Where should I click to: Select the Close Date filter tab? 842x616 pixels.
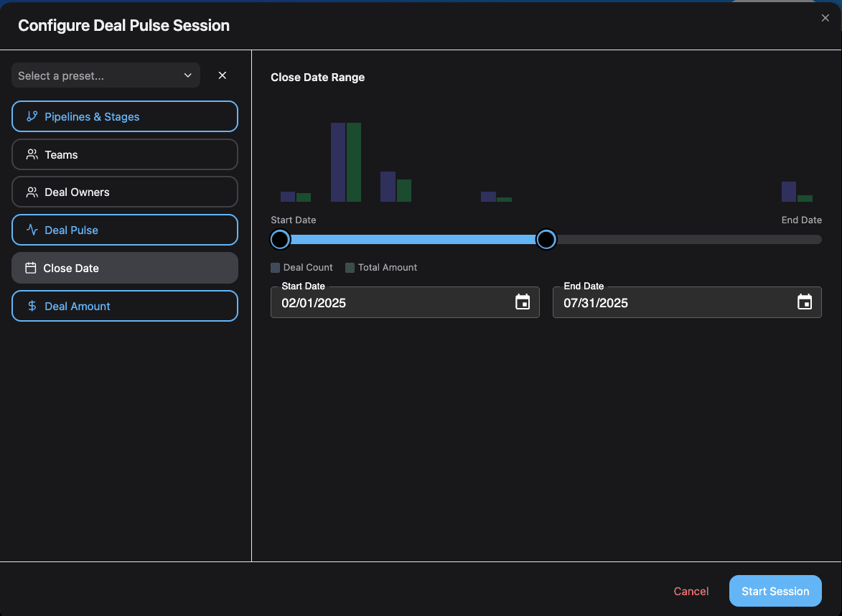click(125, 268)
